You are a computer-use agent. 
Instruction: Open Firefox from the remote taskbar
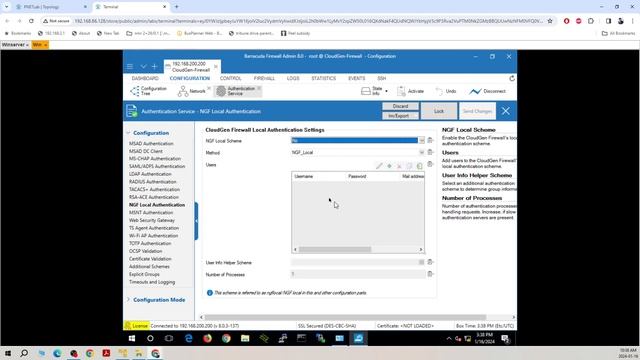point(207,338)
